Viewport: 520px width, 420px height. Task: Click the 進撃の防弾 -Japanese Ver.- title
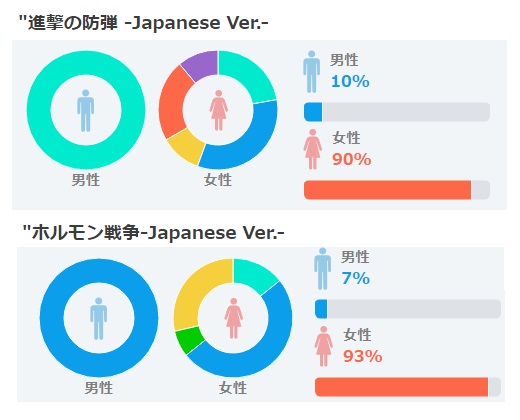[x=143, y=23]
